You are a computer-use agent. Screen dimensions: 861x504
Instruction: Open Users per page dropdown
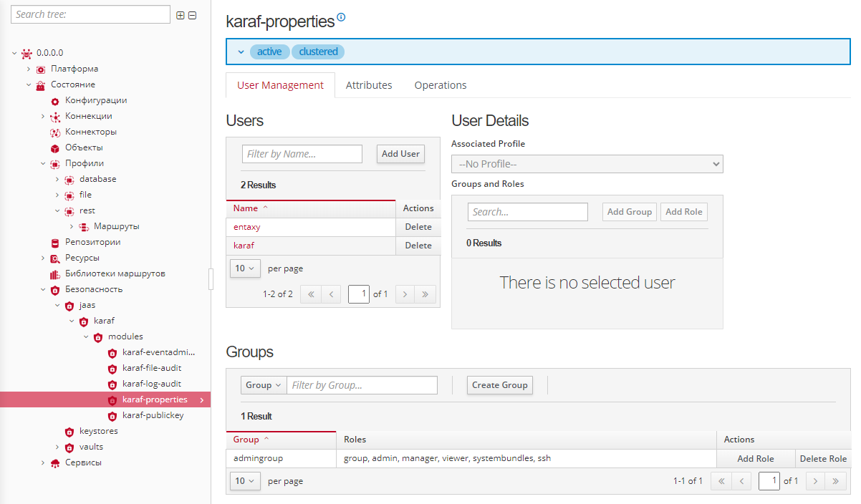coord(245,268)
